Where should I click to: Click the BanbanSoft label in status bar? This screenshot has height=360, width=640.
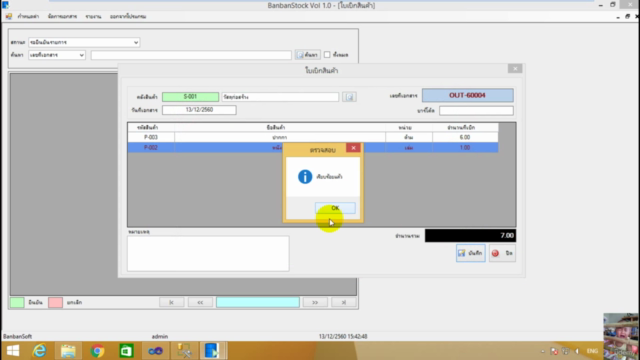tap(18, 337)
